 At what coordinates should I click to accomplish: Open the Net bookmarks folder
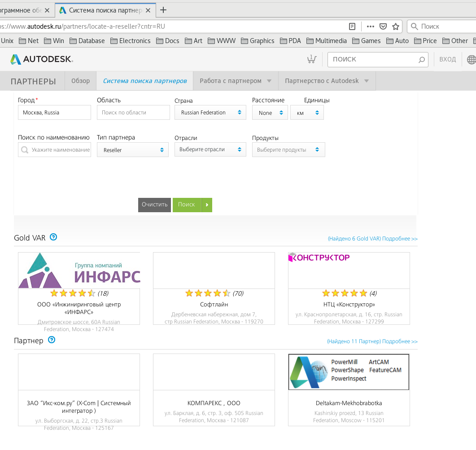[x=29, y=41]
